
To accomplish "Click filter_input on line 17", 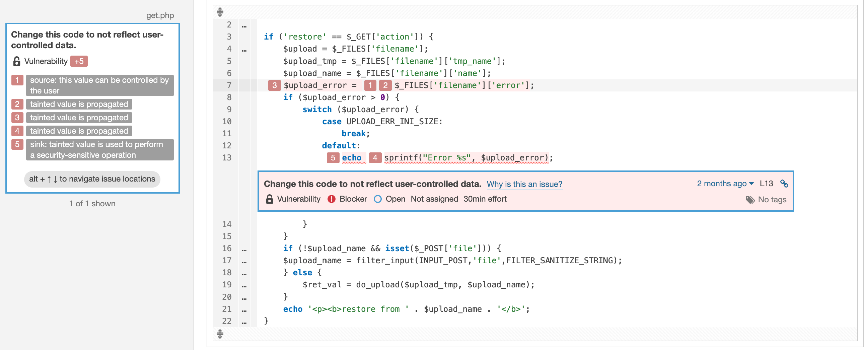I will [385, 260].
